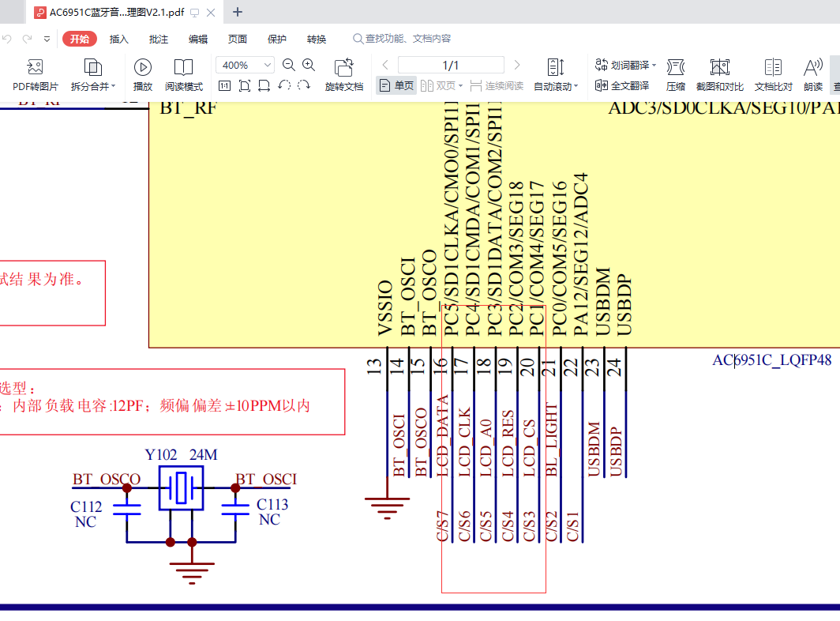
Task: Open the 转换 ribbon tab
Action: click(317, 39)
